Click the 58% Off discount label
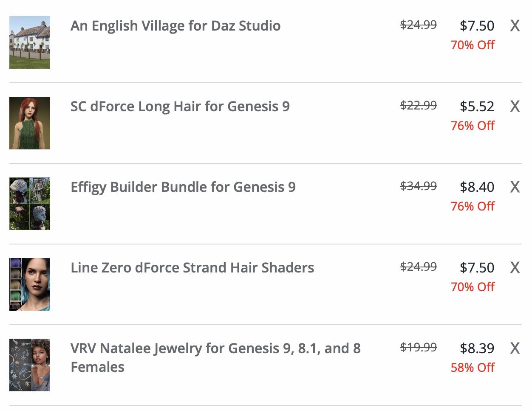 click(473, 368)
